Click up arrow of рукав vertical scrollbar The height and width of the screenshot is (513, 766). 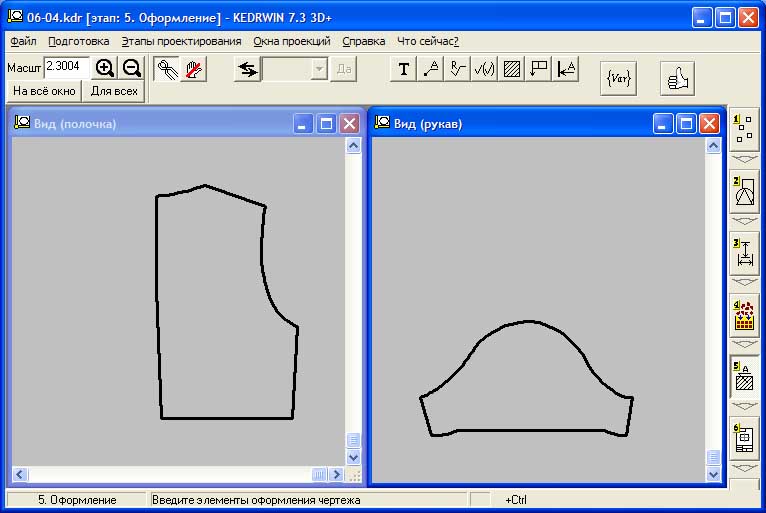[x=713, y=146]
